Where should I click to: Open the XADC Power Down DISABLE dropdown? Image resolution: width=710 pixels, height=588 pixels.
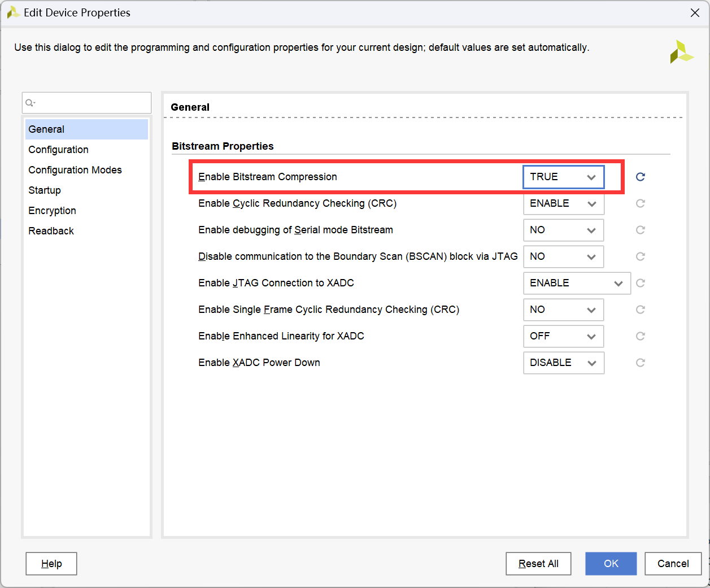coord(563,363)
